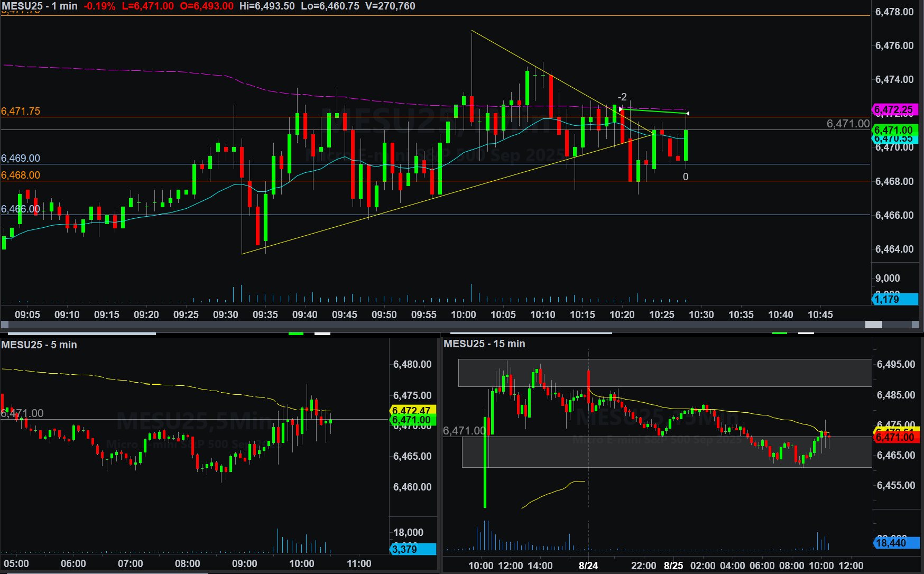
Task: Select the green 6,471.00 last price tag on 1 min chart
Action: click(x=894, y=130)
